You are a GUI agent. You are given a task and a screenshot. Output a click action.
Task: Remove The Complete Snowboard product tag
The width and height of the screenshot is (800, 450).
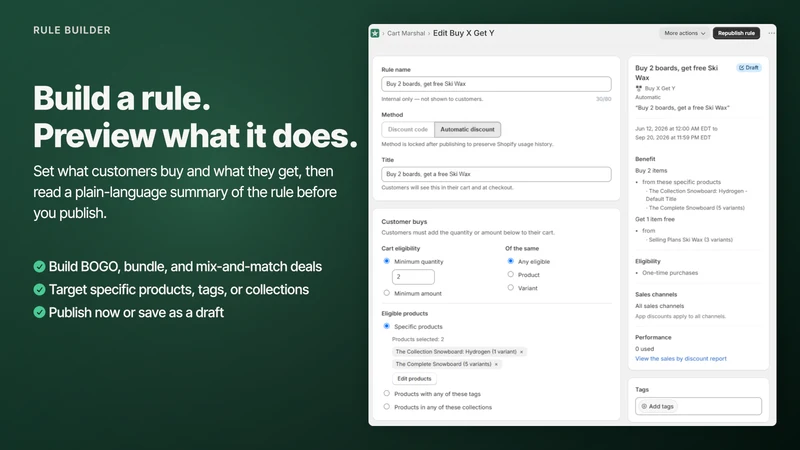pyautogui.click(x=496, y=364)
